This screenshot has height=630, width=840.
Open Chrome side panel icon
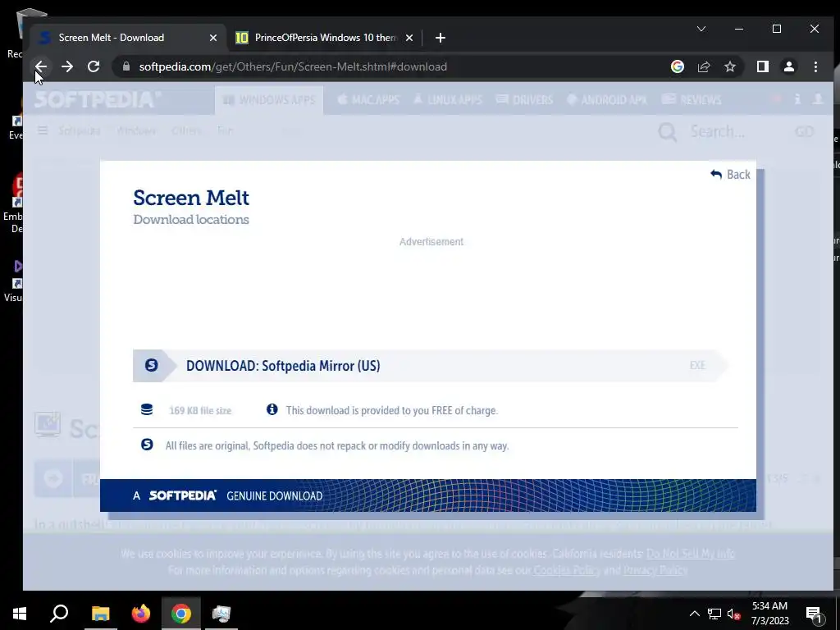pyautogui.click(x=762, y=66)
